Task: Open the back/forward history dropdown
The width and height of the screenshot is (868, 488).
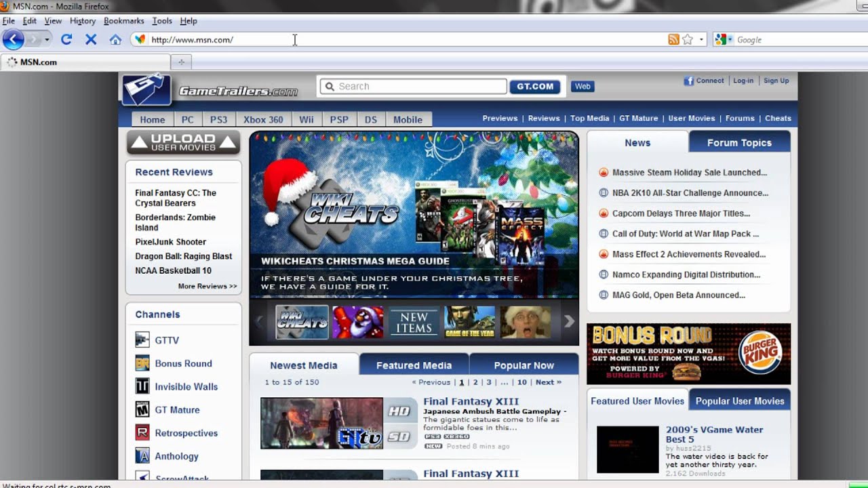Action: (x=47, y=39)
